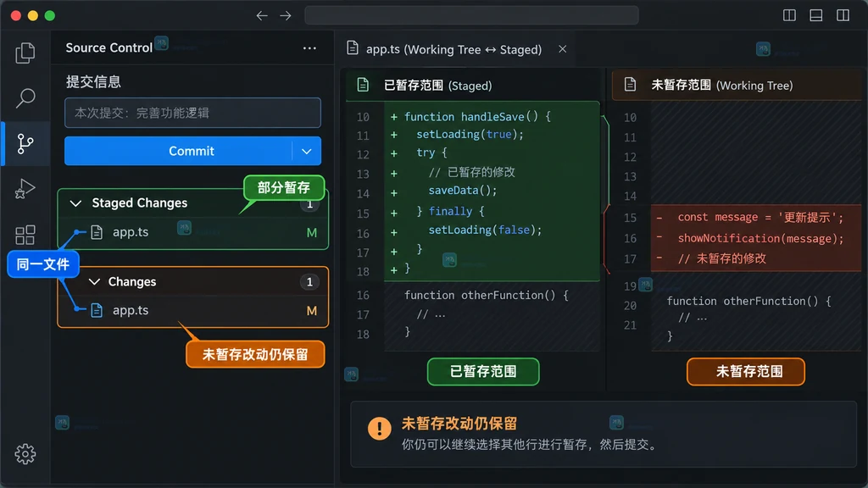
Task: Click the "const message = '更新提示';" line
Action: pyautogui.click(x=760, y=218)
